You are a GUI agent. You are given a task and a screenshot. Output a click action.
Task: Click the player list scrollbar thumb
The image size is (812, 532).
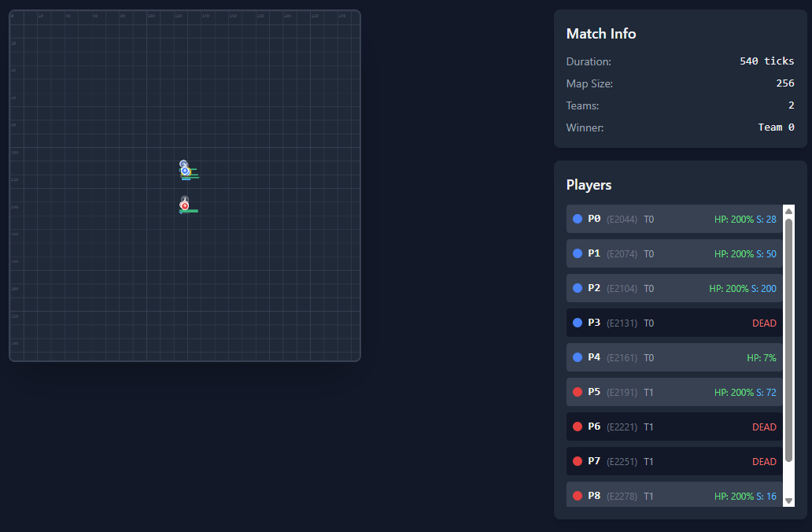click(x=788, y=338)
